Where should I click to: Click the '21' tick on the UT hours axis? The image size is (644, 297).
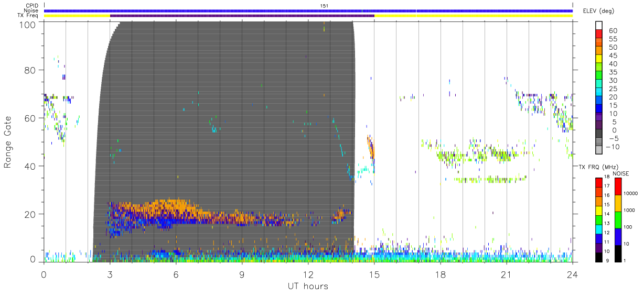point(507,274)
